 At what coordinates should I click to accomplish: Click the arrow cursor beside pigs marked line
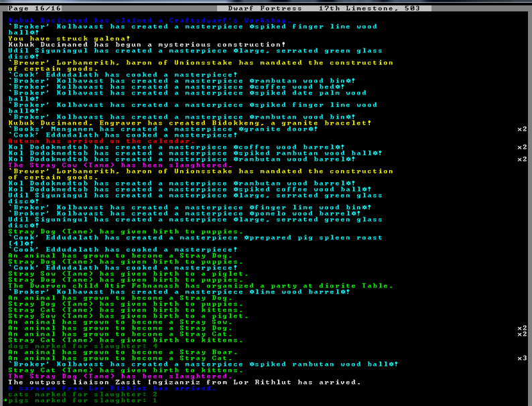tap(5, 401)
